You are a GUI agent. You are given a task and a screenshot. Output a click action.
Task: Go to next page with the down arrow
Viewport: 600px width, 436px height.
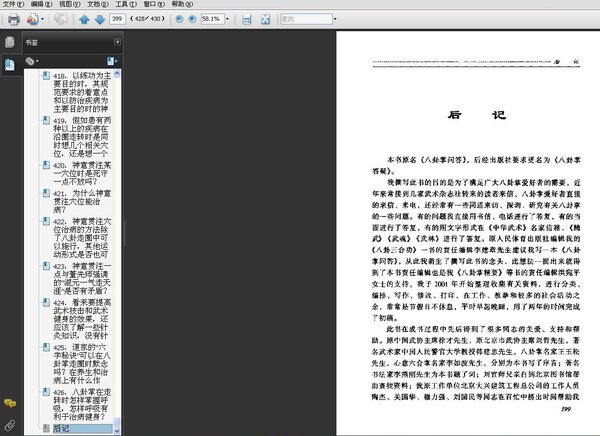coord(99,19)
